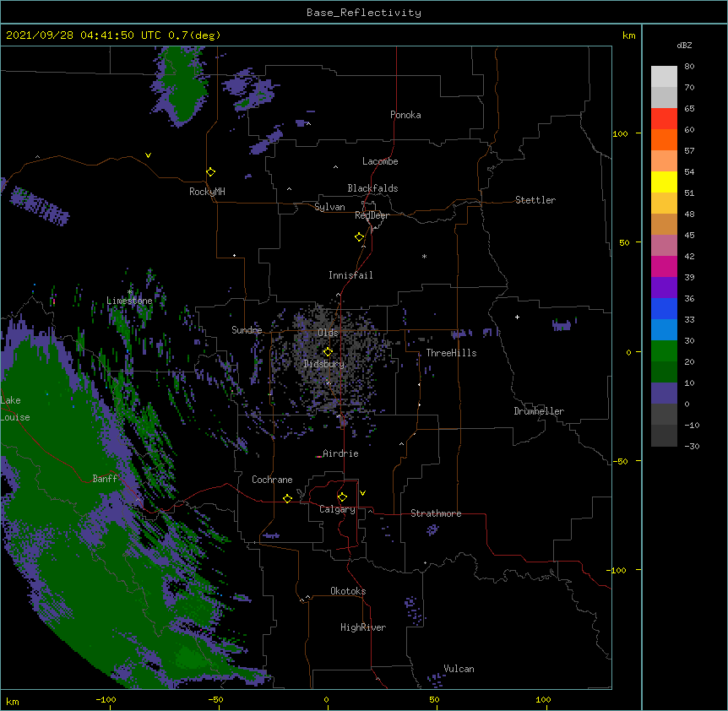Click the yellow marker south of Cochrane
Image resolution: width=728 pixels, height=711 pixels.
tap(287, 498)
